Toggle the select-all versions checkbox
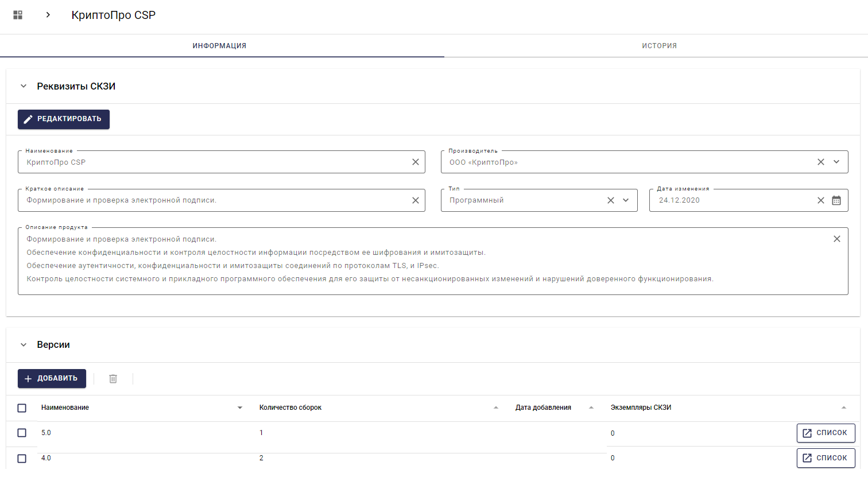 pyautogui.click(x=22, y=408)
